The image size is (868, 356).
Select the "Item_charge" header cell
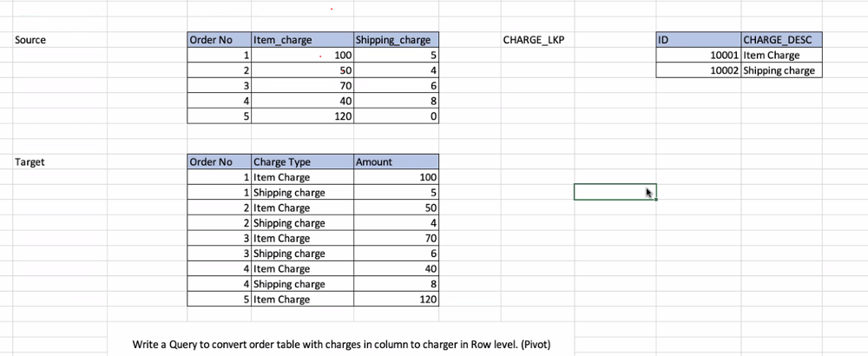click(x=302, y=40)
